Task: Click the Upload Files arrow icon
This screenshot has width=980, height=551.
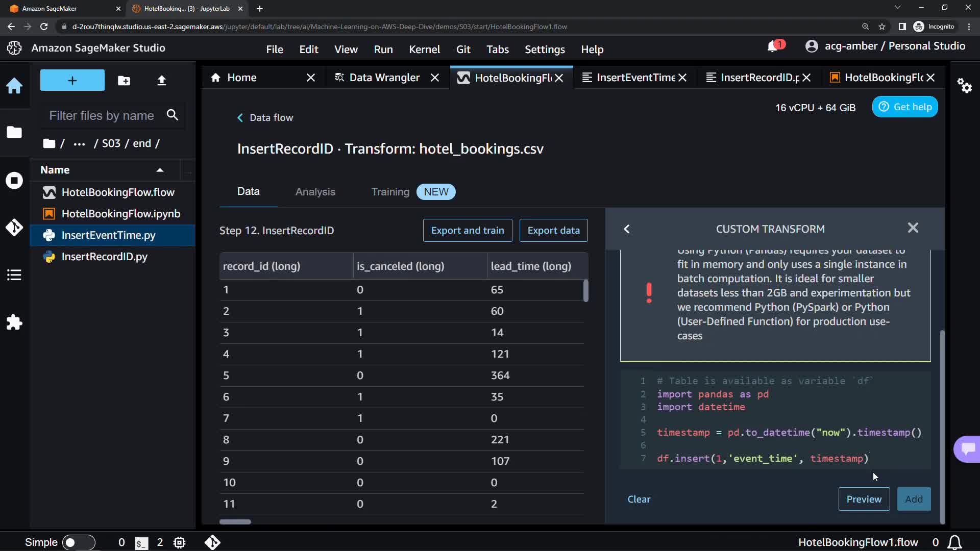Action: 161,81
